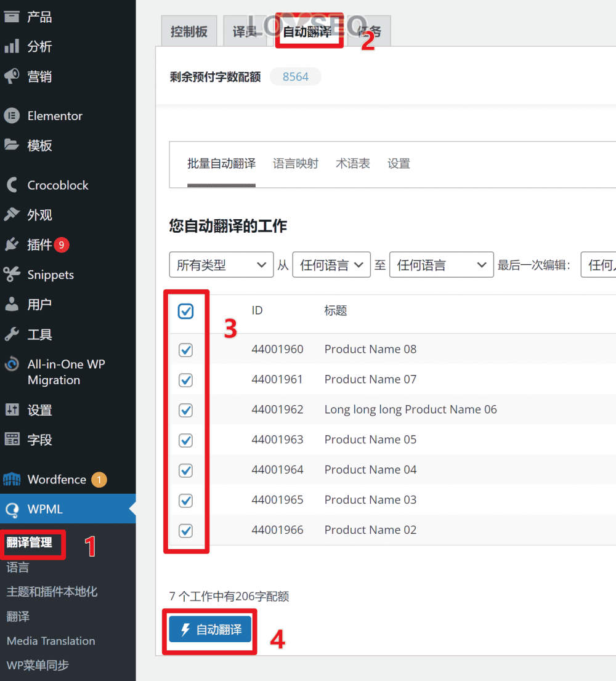Click the title Product Name 03
Viewport: 616px width, 681px height.
pyautogui.click(x=370, y=499)
